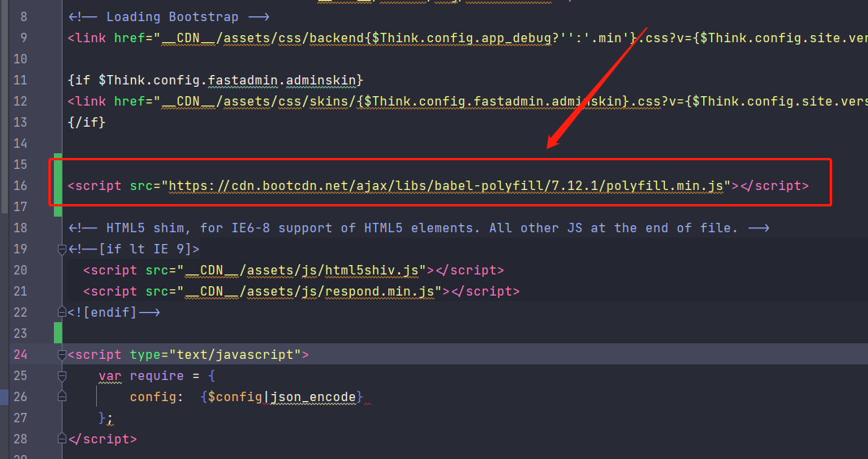Viewport: 868px width, 459px height.
Task: Click the closing "</script>" tag on line 16
Action: point(774,185)
